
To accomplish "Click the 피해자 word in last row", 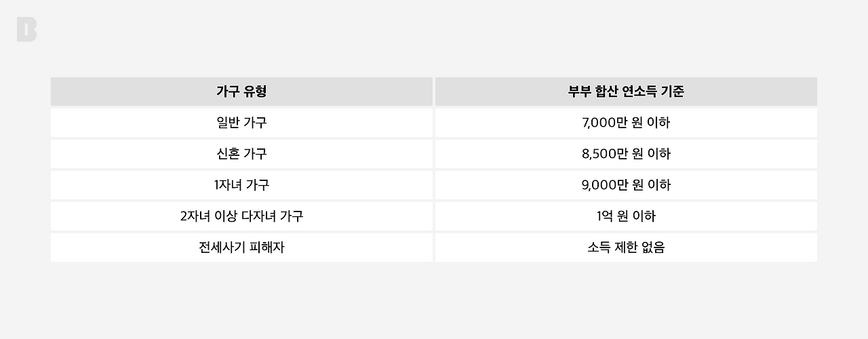I will click(267, 247).
